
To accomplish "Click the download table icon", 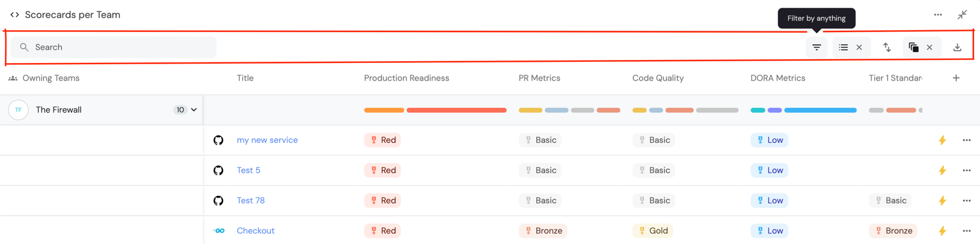I will [x=957, y=47].
